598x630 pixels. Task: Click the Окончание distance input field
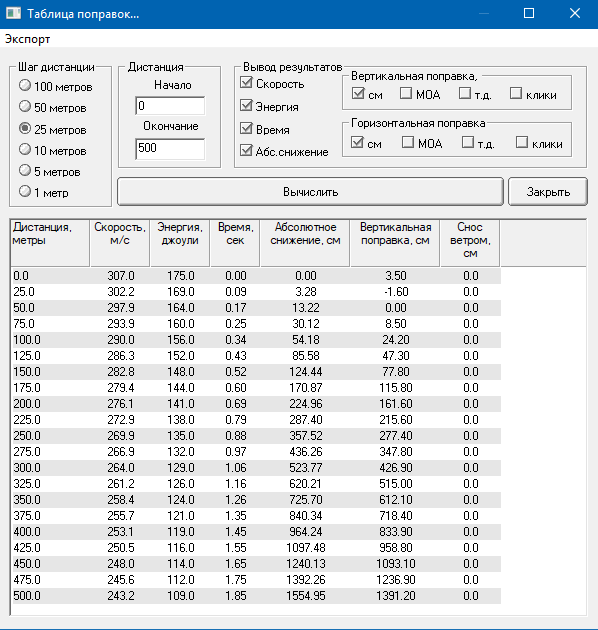pyautogui.click(x=170, y=148)
